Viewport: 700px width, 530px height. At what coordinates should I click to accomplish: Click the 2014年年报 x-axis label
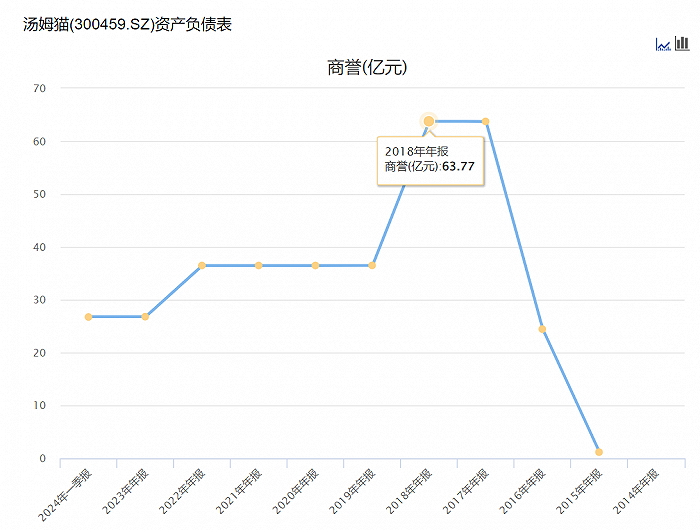coord(635,491)
